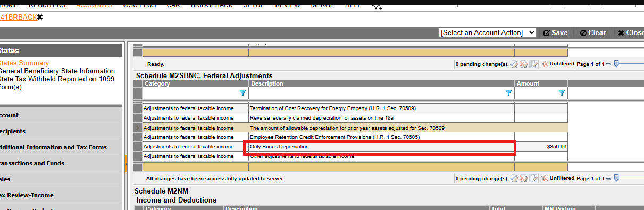The image size is (644, 210).
Task: Clear filters icon beside lower Unfiltered label
Action: [x=545, y=178]
